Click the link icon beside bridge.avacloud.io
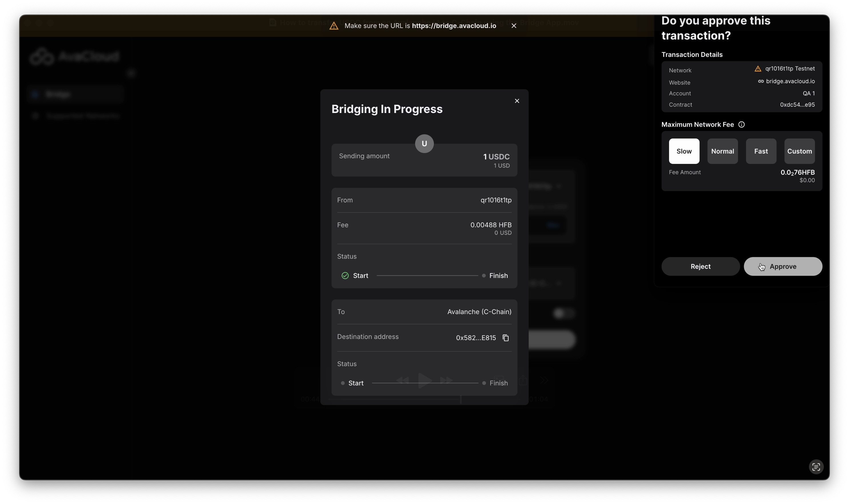The width and height of the screenshot is (849, 504). click(x=761, y=82)
